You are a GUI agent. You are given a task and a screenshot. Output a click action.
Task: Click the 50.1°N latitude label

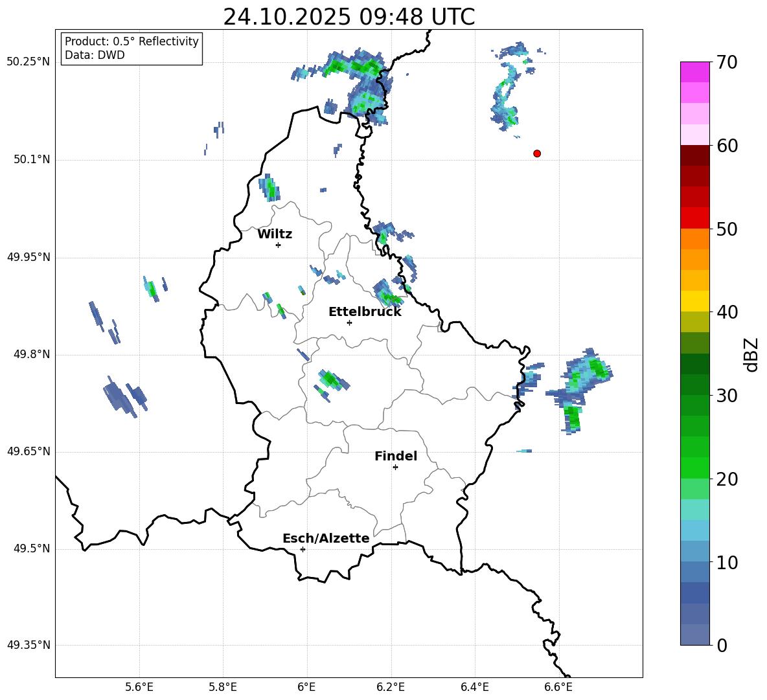coord(32,160)
